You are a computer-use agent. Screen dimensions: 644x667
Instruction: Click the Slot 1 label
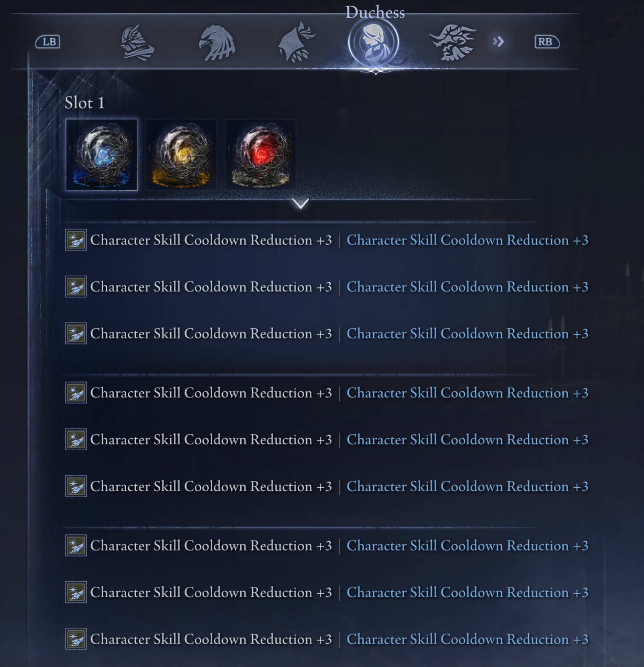pyautogui.click(x=85, y=103)
